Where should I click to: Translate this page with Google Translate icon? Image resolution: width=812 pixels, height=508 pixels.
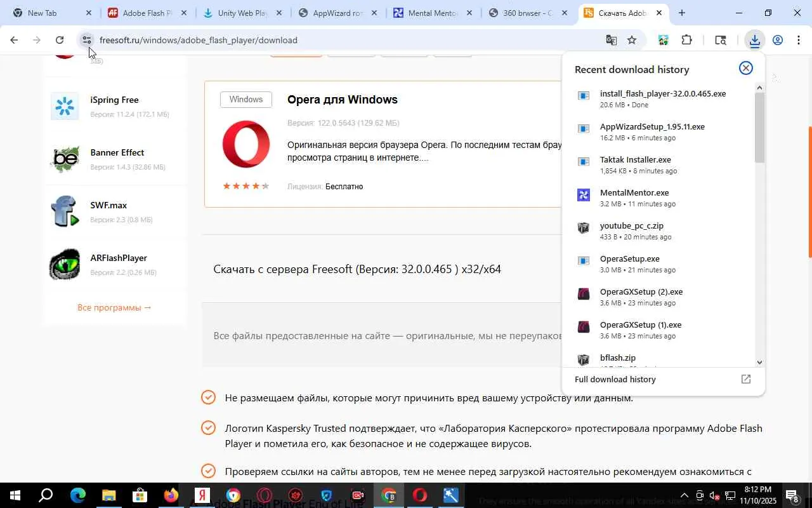click(611, 40)
